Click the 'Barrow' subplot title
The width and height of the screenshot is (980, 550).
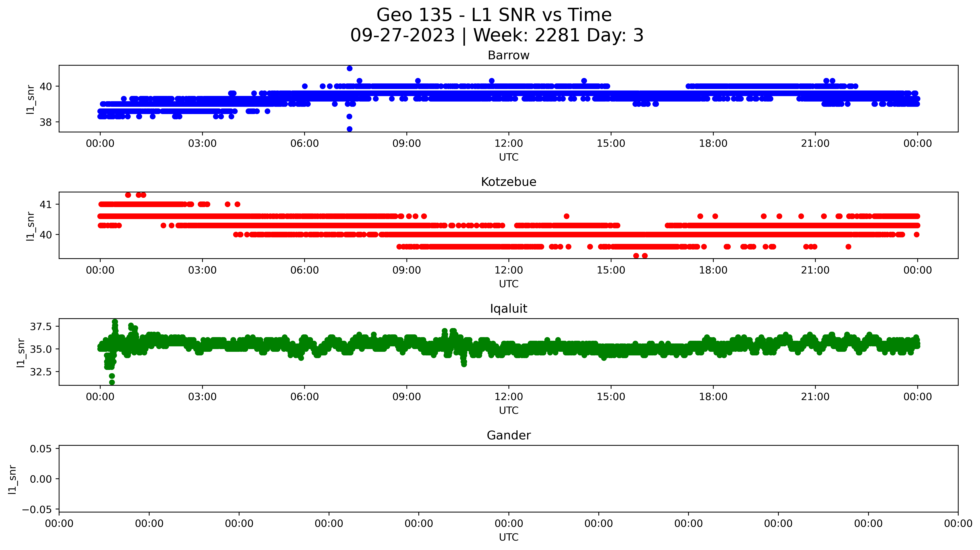coord(508,55)
